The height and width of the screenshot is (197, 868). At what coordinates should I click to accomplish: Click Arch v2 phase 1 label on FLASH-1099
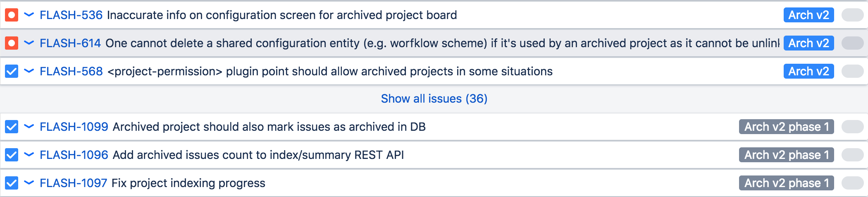786,127
